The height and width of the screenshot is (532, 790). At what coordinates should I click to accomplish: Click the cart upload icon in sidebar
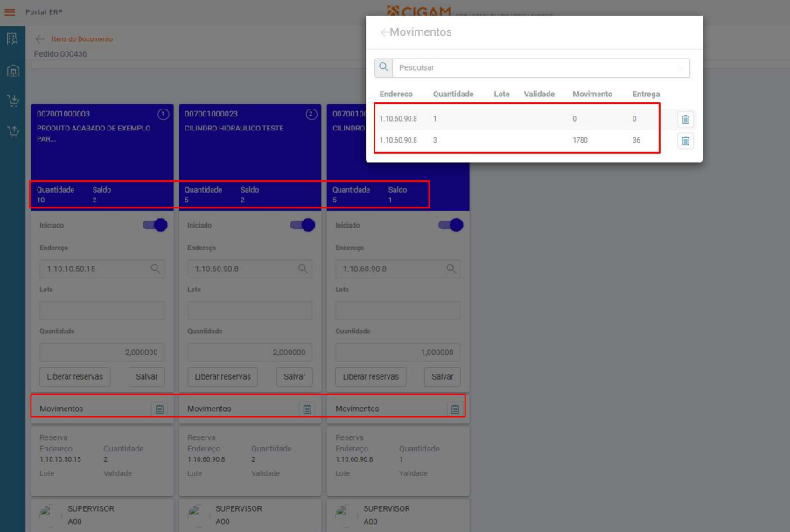pos(12,131)
